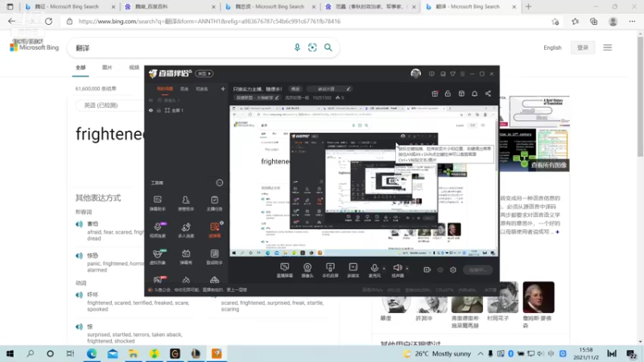Toggle preview eye icon beside settings gear
The height and width of the screenshot is (362, 644).
[x=440, y=269]
